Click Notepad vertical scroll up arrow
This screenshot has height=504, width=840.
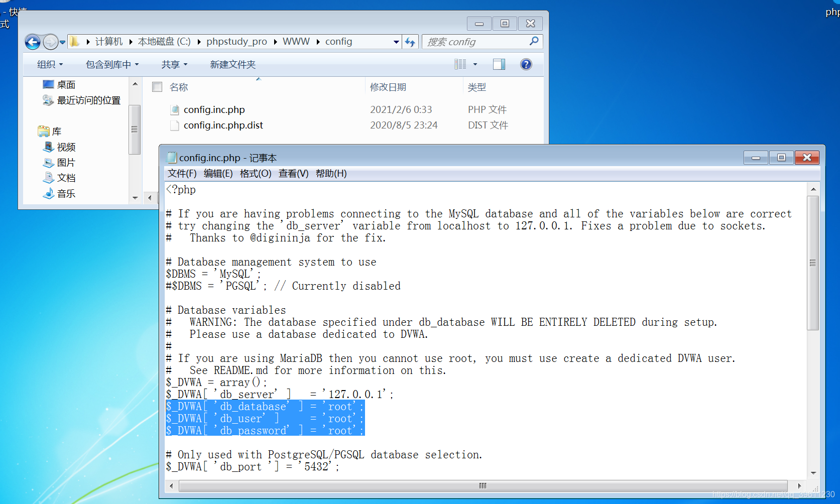click(x=813, y=189)
